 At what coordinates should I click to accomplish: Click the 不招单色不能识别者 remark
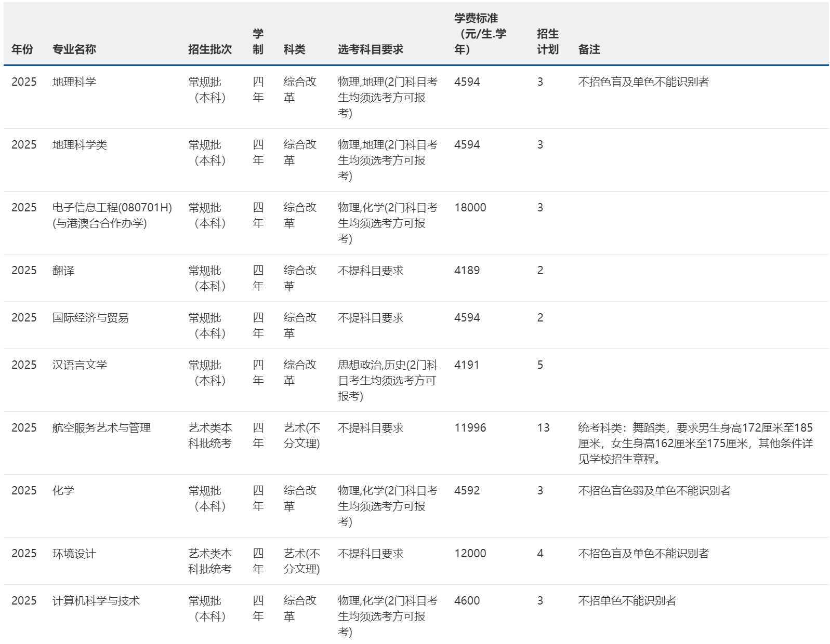[627, 601]
